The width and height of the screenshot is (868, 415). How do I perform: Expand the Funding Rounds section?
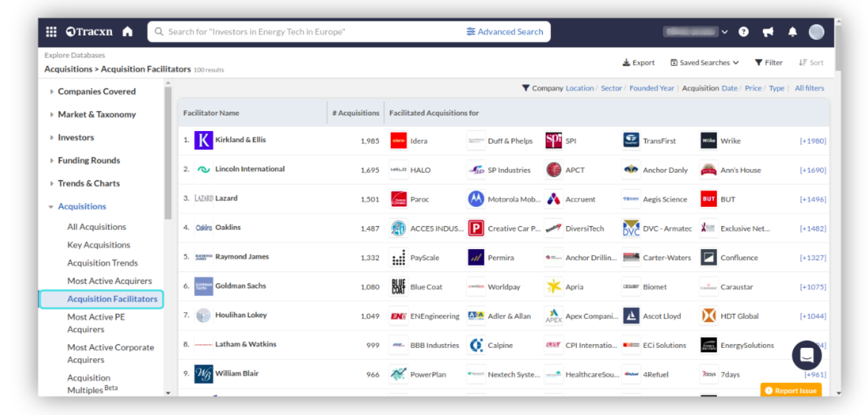tap(89, 160)
